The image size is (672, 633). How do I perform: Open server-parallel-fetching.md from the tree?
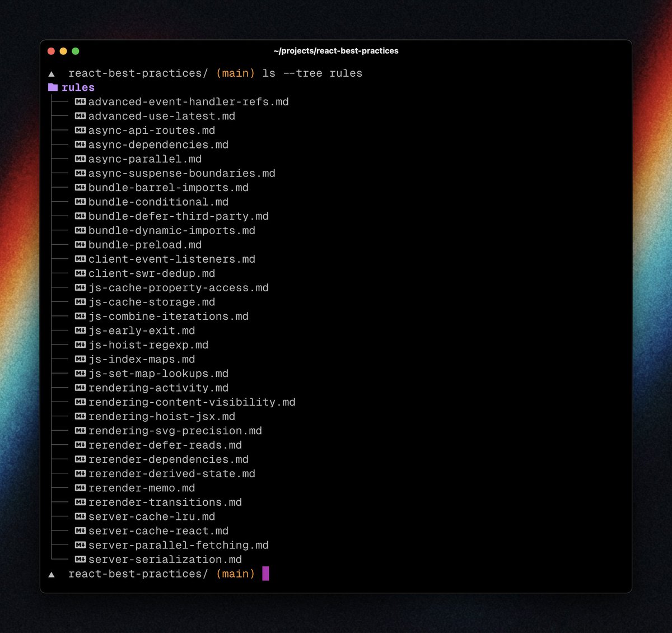tap(179, 545)
